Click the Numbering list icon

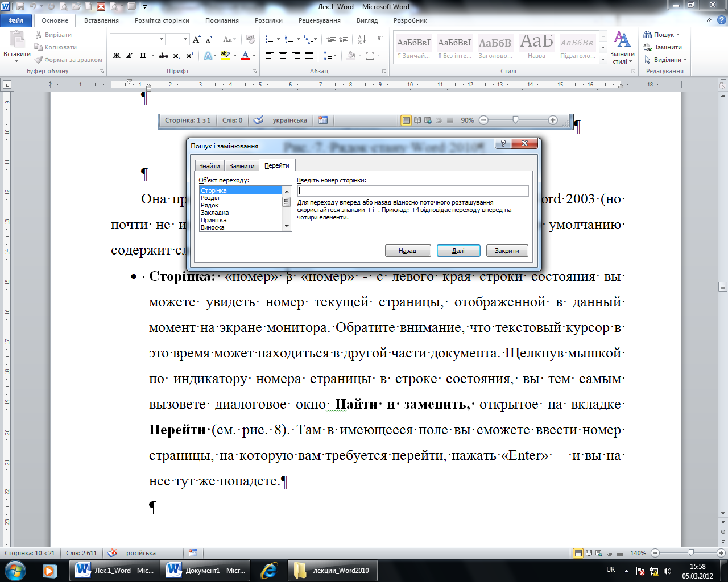coord(289,39)
